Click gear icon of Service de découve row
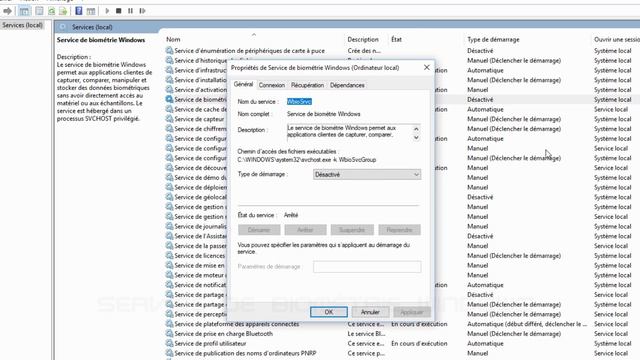Image resolution: width=640 pixels, height=360 pixels. click(x=169, y=168)
